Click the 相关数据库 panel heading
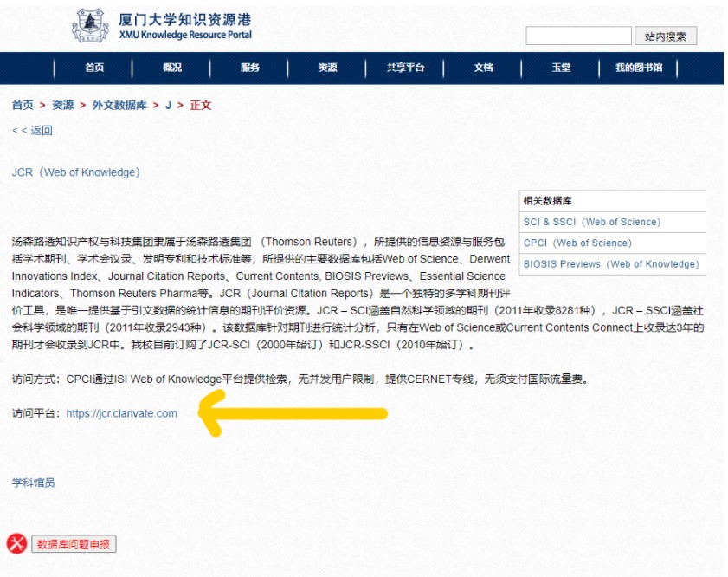The height and width of the screenshot is (577, 728). 547,201
